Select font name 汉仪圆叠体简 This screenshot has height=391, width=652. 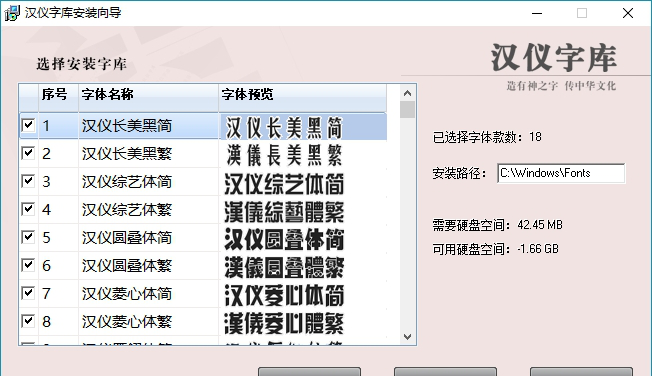(x=127, y=238)
